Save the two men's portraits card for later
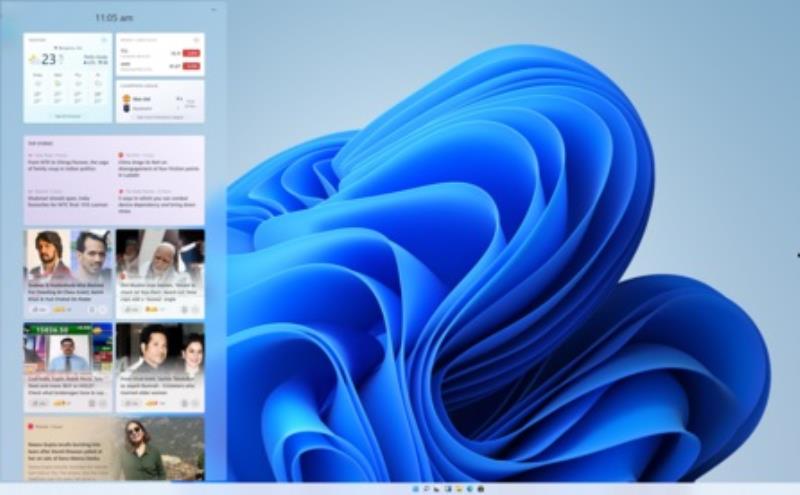Viewport: 800px width, 495px height. tap(92, 310)
